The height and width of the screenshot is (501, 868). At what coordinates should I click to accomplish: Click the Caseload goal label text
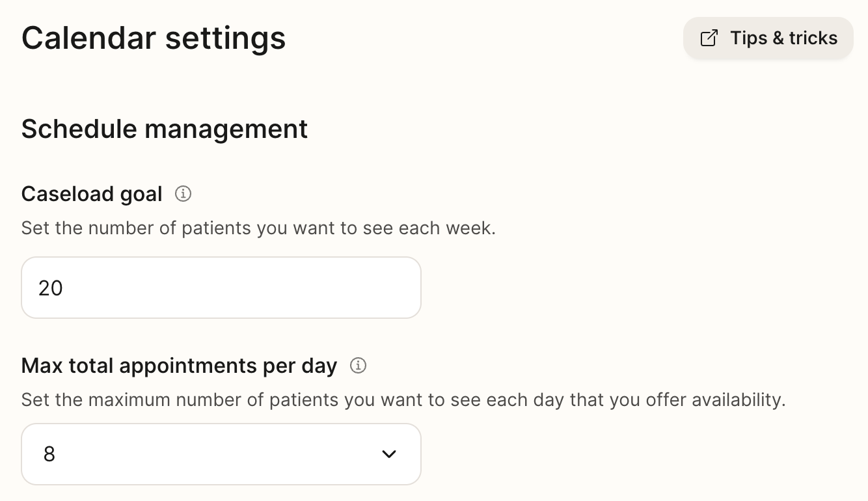[x=92, y=194]
